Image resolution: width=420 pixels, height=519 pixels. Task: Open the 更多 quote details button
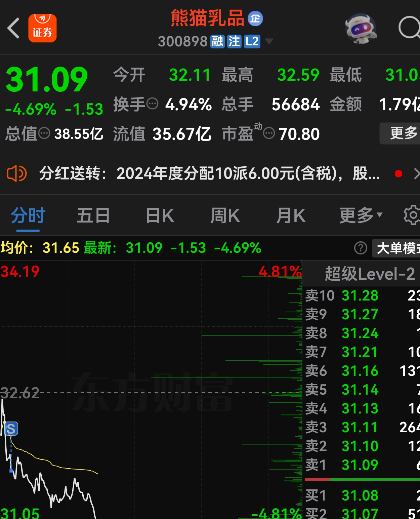point(400,133)
